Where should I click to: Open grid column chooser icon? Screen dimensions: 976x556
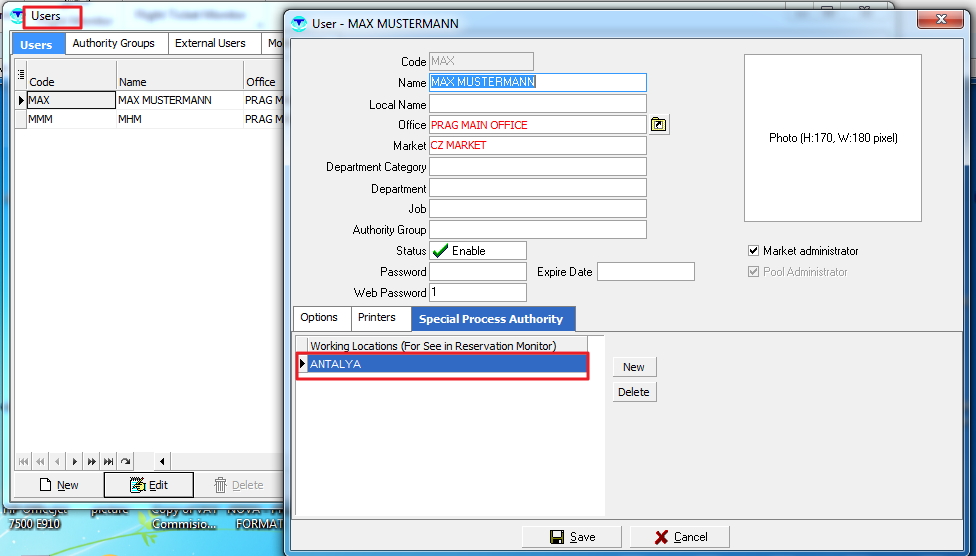coord(20,73)
